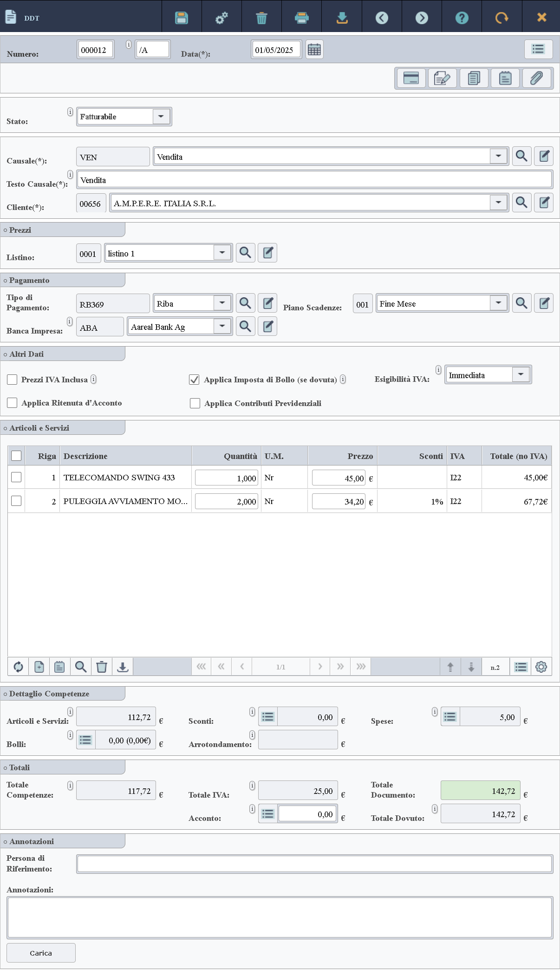Delete the document with the header trash icon

(x=261, y=18)
